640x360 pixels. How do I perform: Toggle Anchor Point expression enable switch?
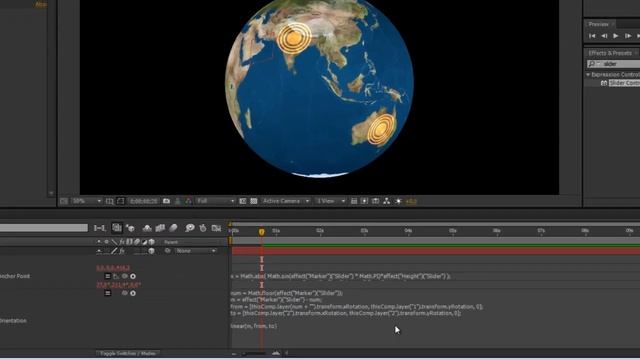pos(108,276)
